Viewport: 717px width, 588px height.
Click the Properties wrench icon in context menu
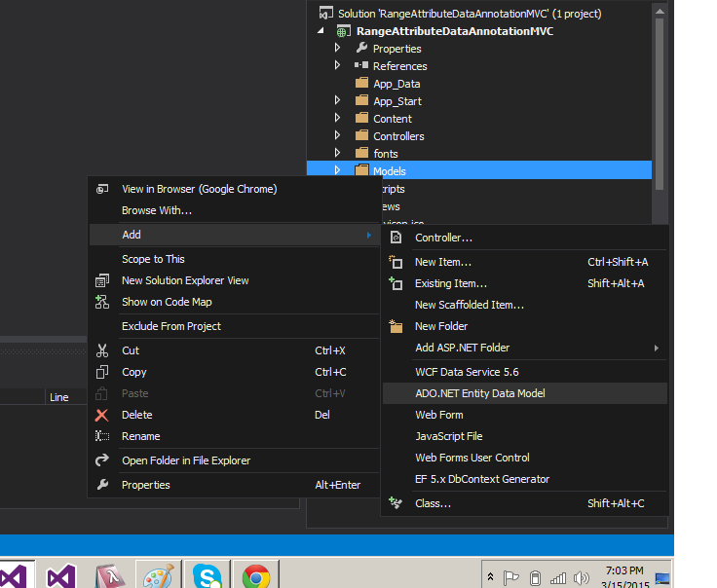102,485
